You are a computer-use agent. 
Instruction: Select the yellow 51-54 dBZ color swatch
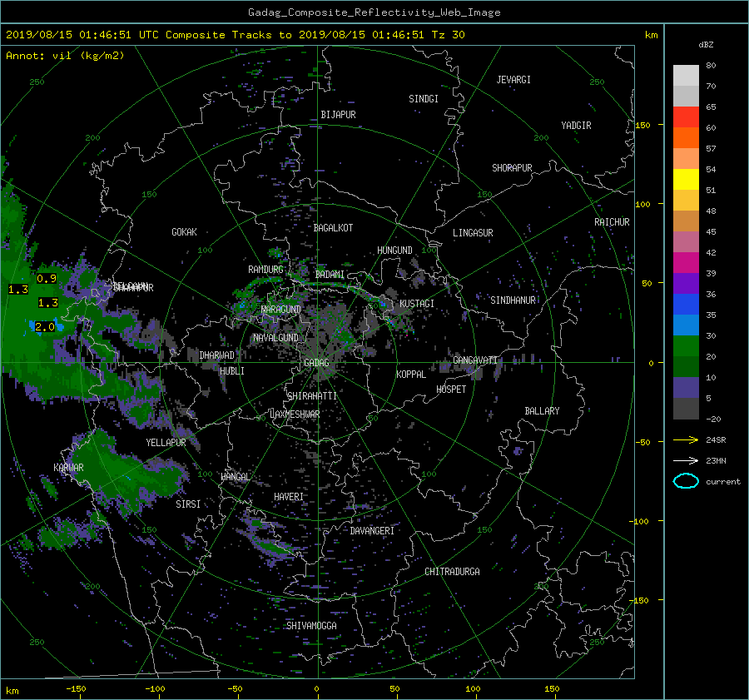pos(686,179)
